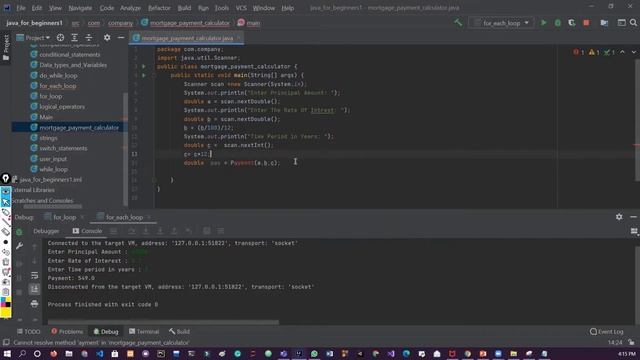
Task: Open the Problems tool window
Action: [x=67, y=331]
